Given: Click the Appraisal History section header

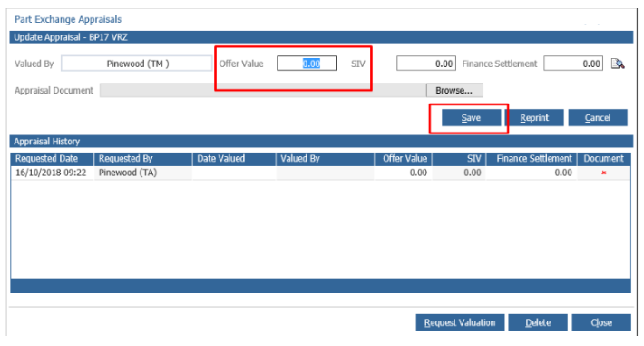Looking at the screenshot, I should tap(321, 142).
